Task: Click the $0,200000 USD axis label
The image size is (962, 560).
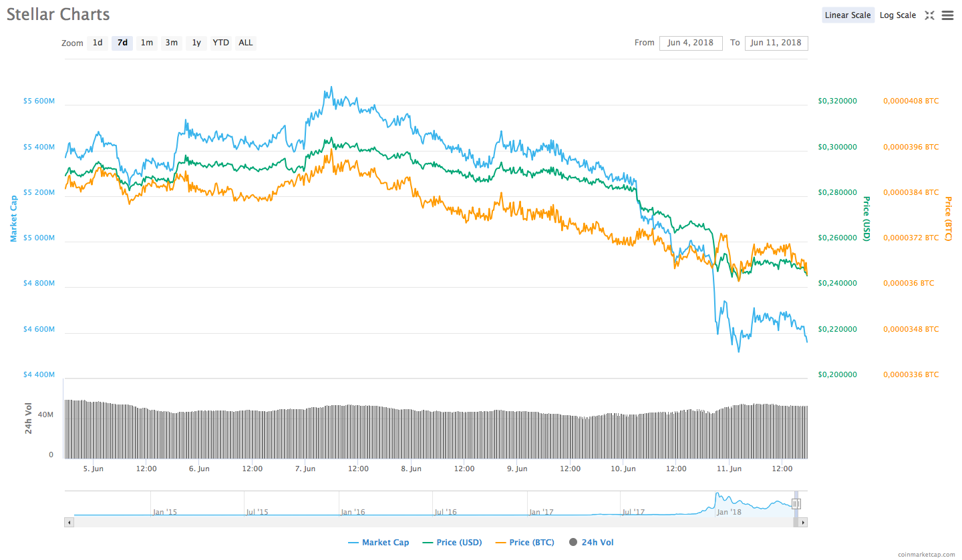Action: [x=837, y=375]
